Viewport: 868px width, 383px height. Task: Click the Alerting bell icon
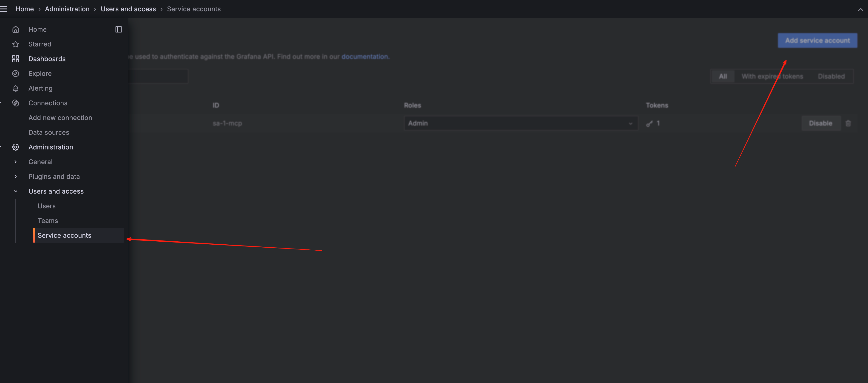pyautogui.click(x=15, y=88)
